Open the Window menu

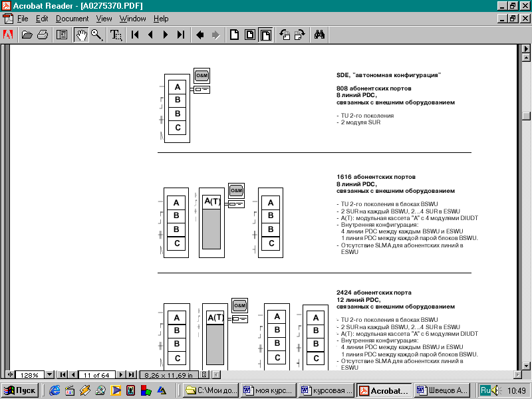(x=132, y=19)
